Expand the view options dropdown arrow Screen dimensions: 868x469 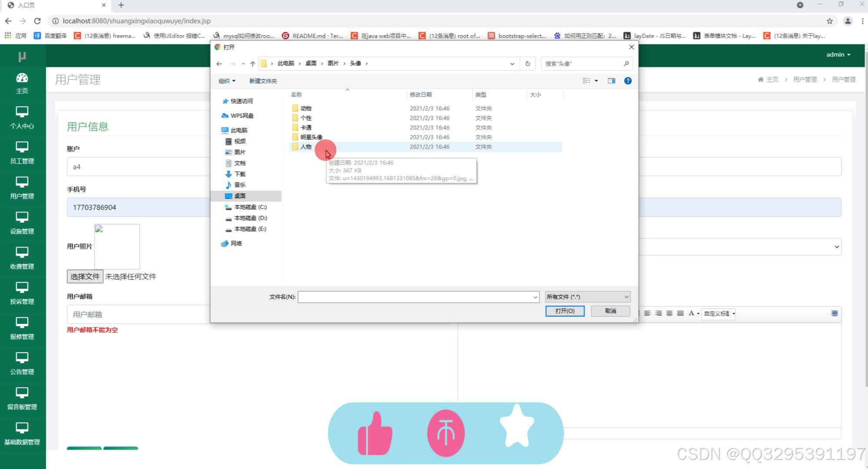[x=596, y=81]
